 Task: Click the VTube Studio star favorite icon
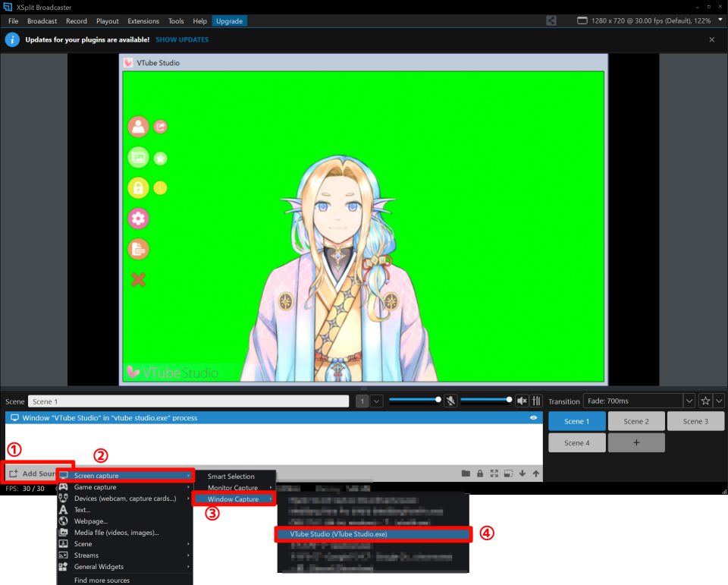click(160, 159)
